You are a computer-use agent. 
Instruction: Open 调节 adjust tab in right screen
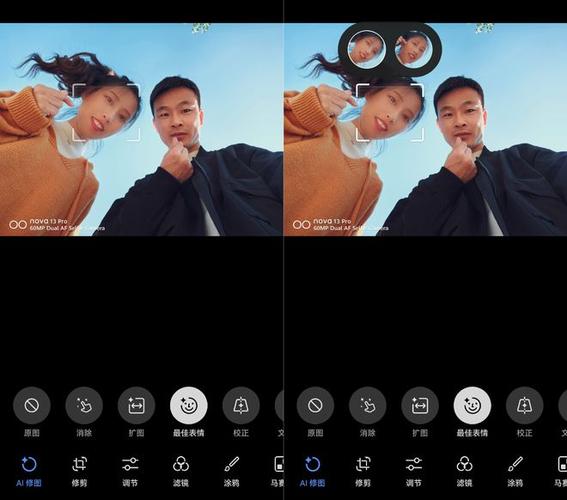tap(414, 471)
